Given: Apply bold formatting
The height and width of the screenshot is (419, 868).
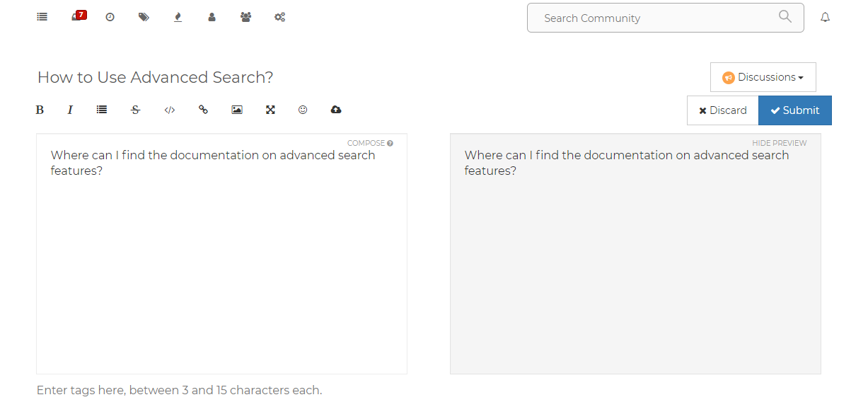Looking at the screenshot, I should coord(40,110).
